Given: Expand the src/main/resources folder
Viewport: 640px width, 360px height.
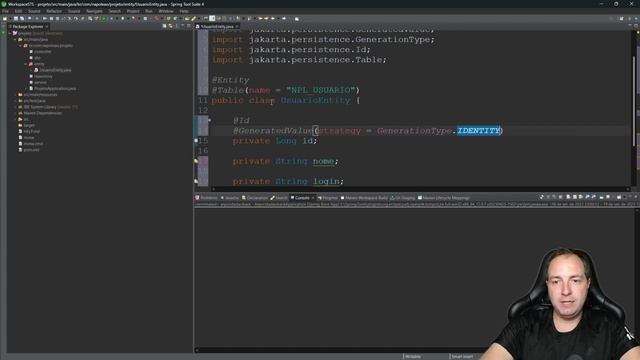Looking at the screenshot, I should (x=16, y=95).
